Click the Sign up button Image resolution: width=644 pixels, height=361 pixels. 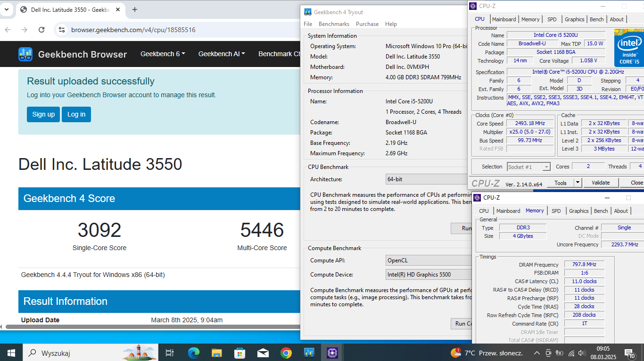click(x=43, y=114)
